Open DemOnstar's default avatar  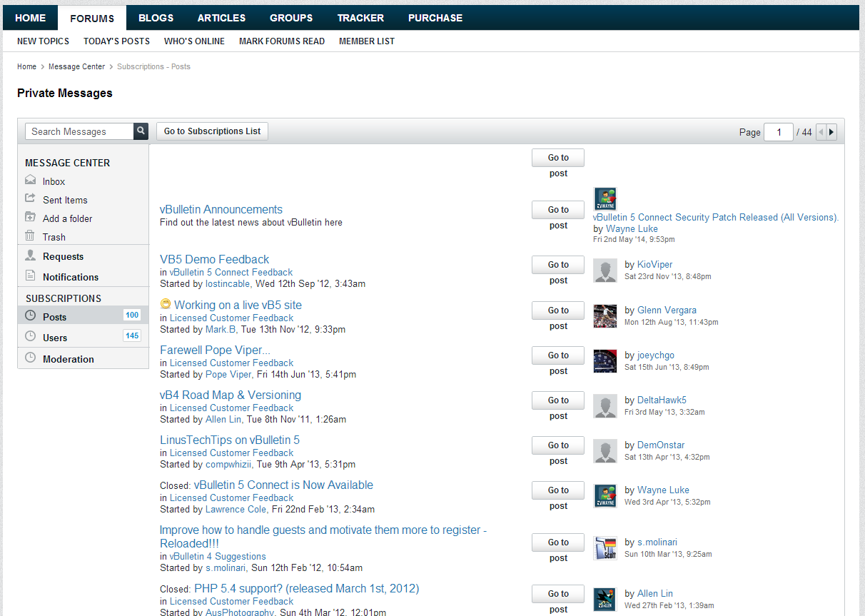click(605, 451)
